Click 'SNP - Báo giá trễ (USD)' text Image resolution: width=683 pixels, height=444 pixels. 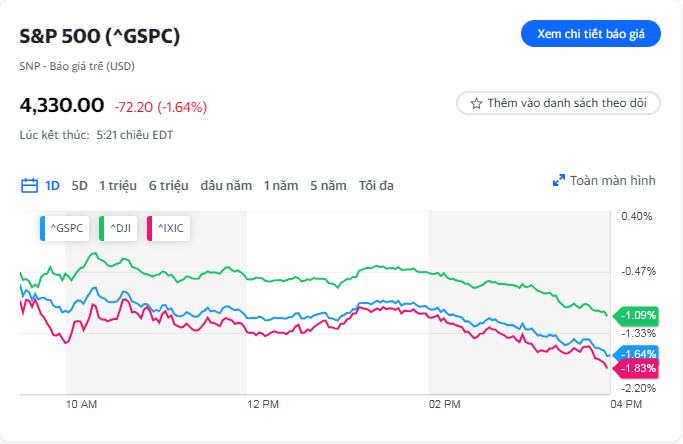[x=77, y=66]
